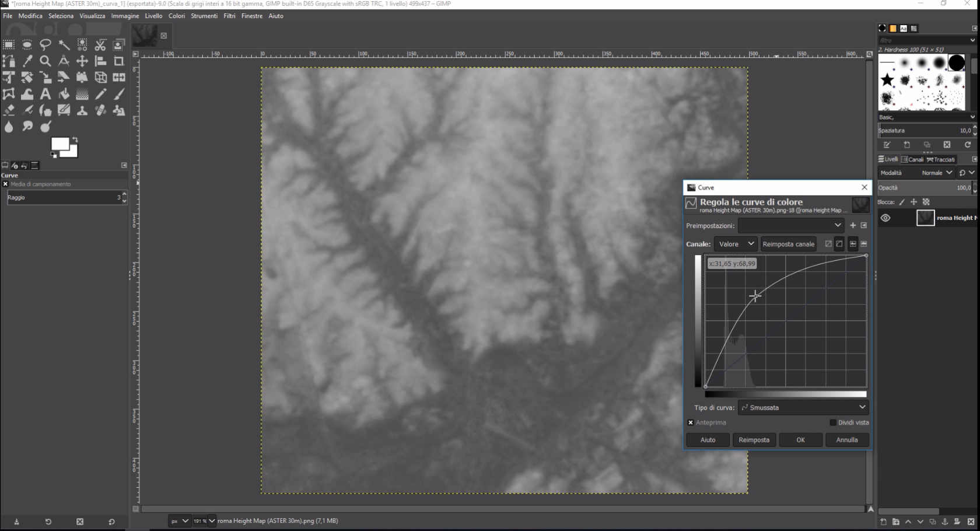This screenshot has width=980, height=531.
Task: Toggle lock alpha checkerboard icon in Blocca
Action: [x=926, y=202]
